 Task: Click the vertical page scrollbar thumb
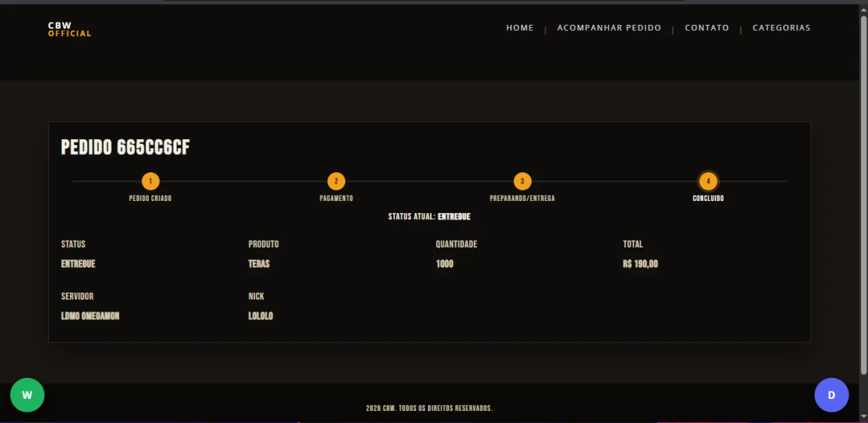click(863, 196)
